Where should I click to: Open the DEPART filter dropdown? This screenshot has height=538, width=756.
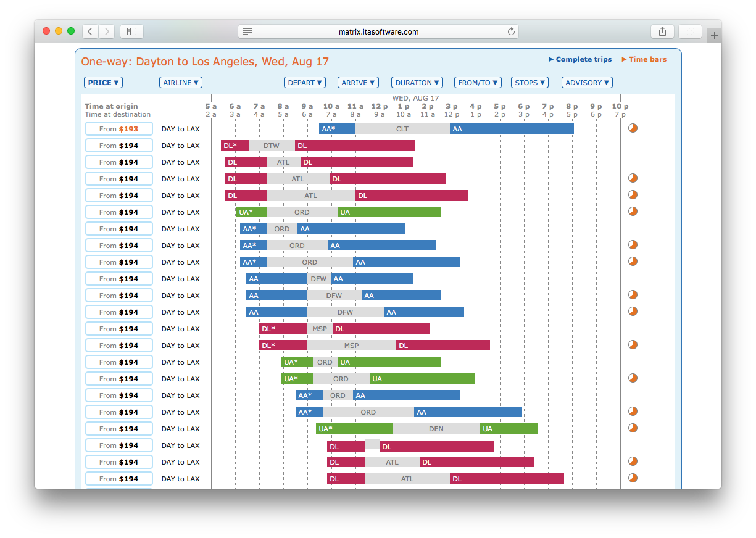[x=305, y=83]
